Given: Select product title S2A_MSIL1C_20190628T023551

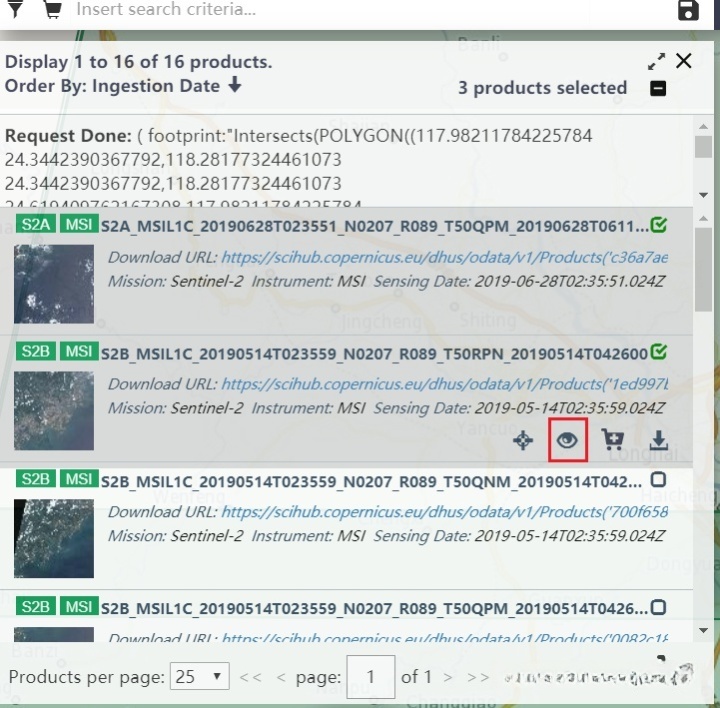Looking at the screenshot, I should point(374,226).
